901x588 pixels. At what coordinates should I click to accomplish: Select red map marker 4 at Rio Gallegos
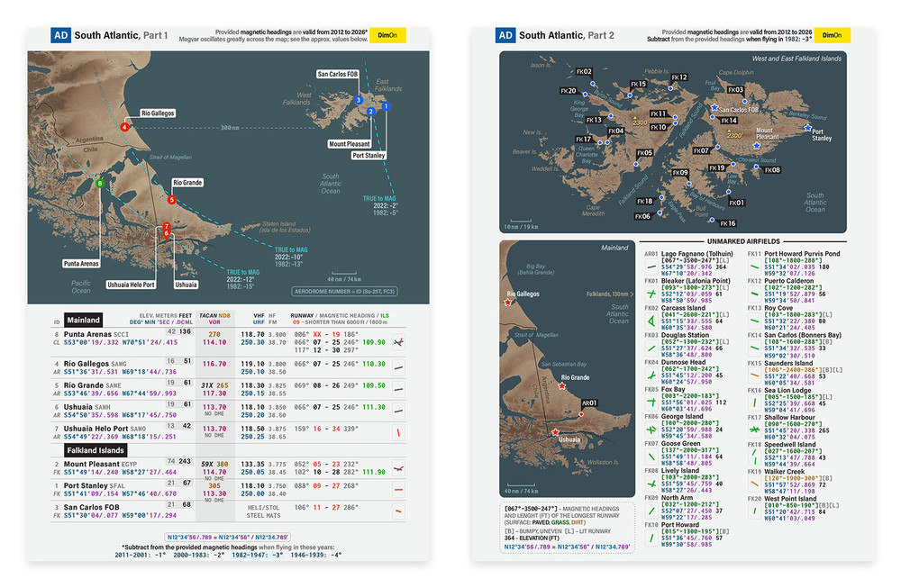(124, 127)
